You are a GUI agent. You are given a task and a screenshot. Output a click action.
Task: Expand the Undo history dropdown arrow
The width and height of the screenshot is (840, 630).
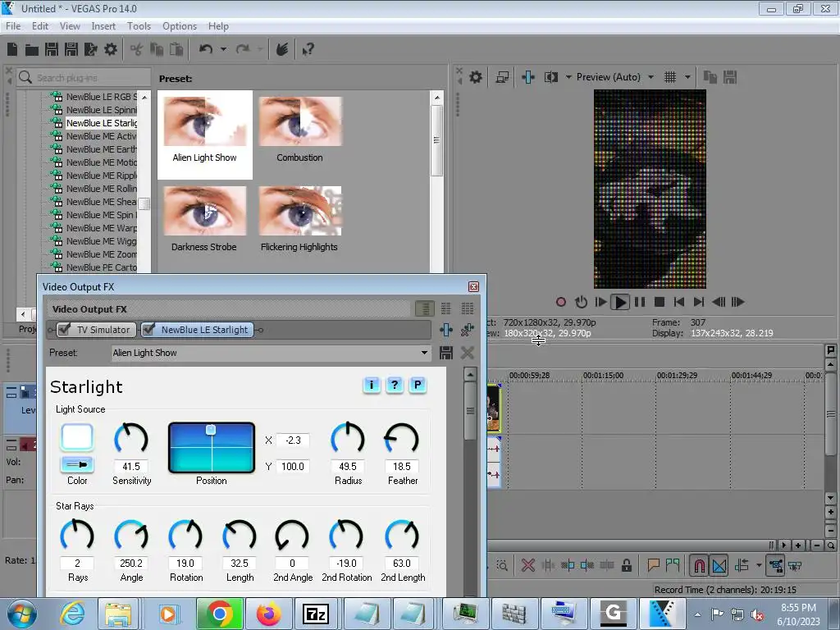coord(223,50)
